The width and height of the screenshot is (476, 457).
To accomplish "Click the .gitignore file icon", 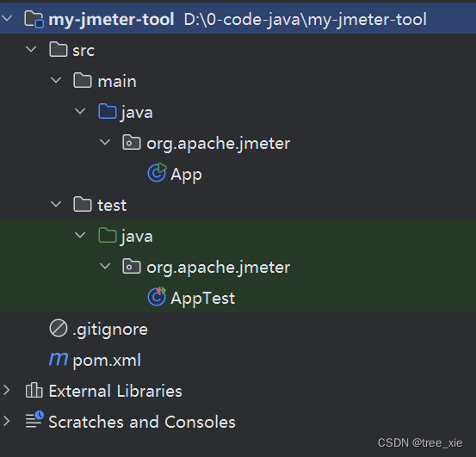I will point(59,328).
